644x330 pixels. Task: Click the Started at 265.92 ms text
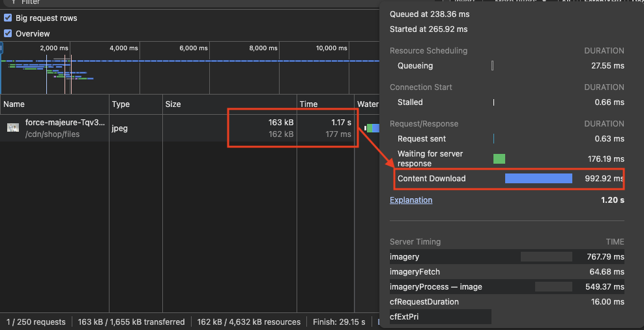point(428,29)
